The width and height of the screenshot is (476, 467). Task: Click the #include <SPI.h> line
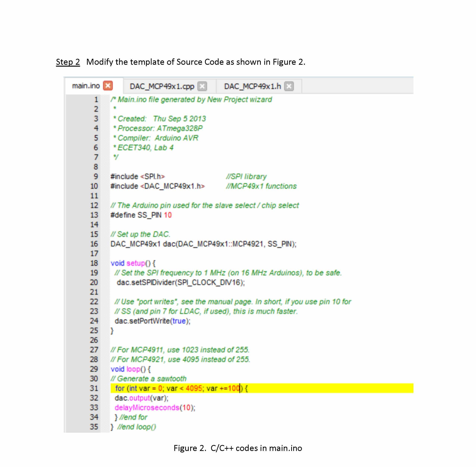coord(137,177)
